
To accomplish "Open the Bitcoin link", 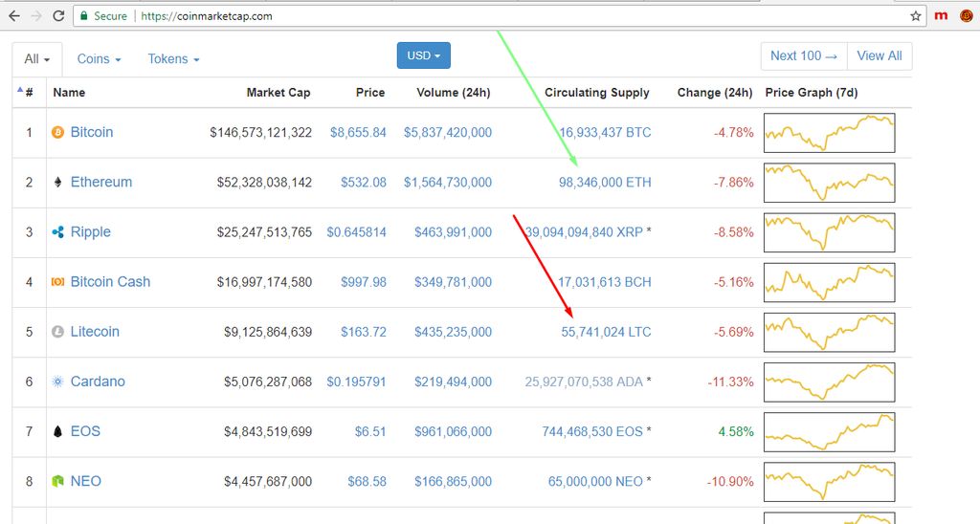I will [92, 132].
